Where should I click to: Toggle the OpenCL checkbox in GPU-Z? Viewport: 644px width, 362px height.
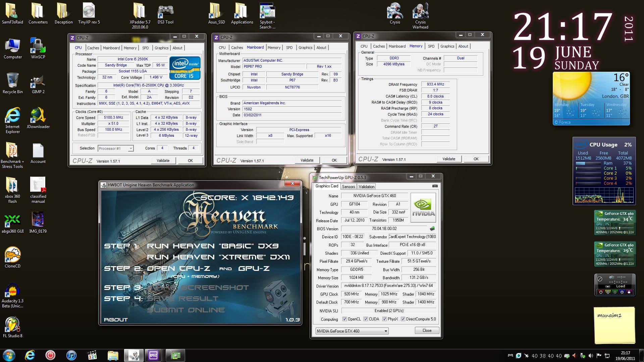pos(344,319)
